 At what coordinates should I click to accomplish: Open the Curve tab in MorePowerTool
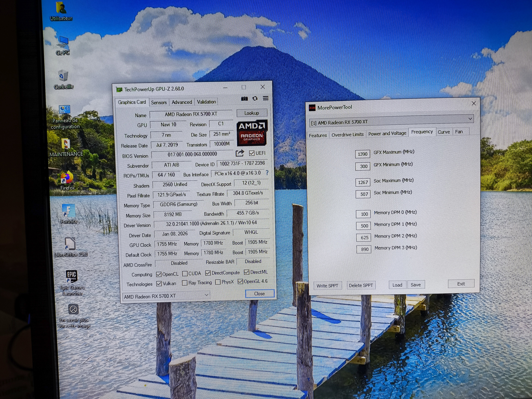tap(444, 132)
